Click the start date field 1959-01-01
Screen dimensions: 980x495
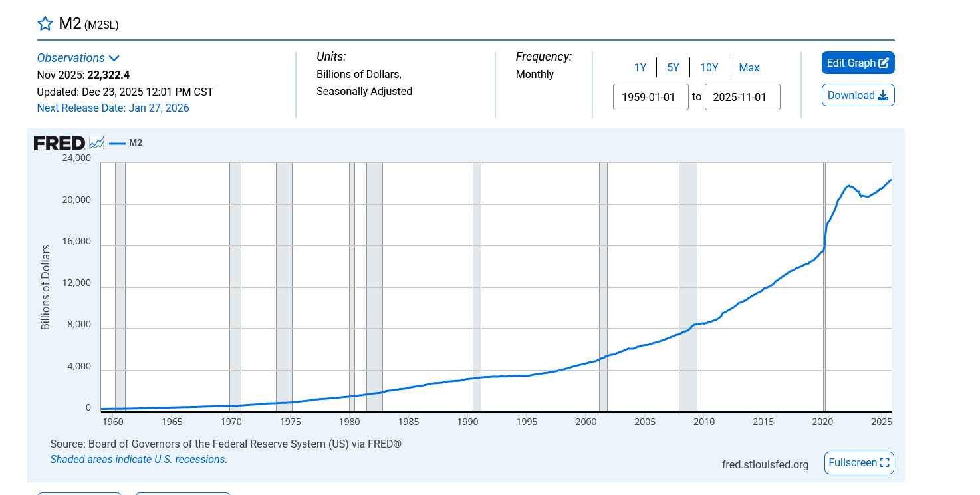click(650, 97)
